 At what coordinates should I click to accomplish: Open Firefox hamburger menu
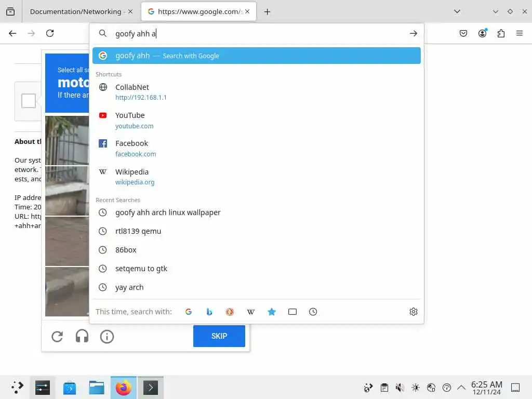click(x=520, y=33)
